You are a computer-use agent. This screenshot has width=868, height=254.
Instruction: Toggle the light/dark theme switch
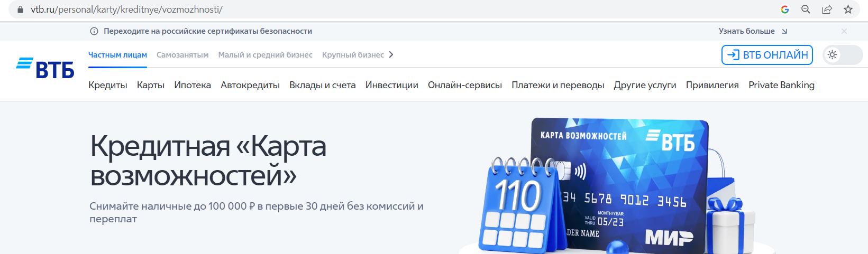tap(843, 55)
